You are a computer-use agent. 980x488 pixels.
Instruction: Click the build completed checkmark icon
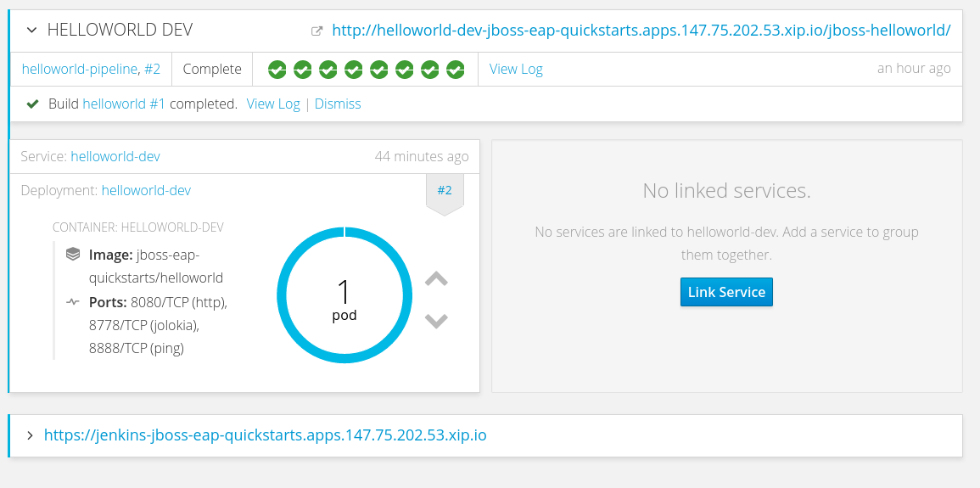tap(33, 104)
